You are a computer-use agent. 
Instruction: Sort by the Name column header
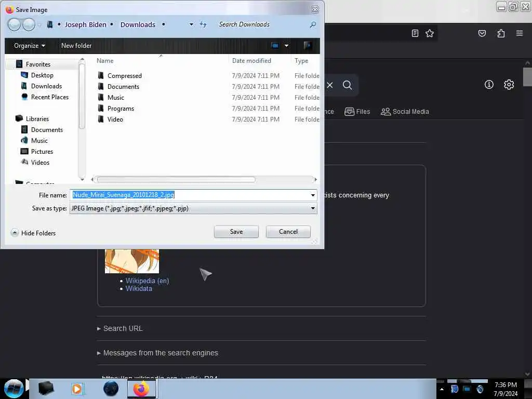point(105,61)
